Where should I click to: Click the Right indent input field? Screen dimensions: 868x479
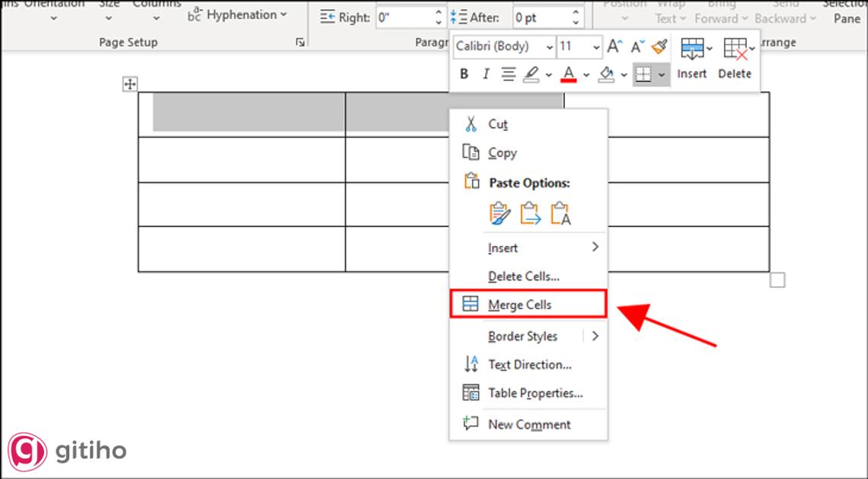pos(404,18)
